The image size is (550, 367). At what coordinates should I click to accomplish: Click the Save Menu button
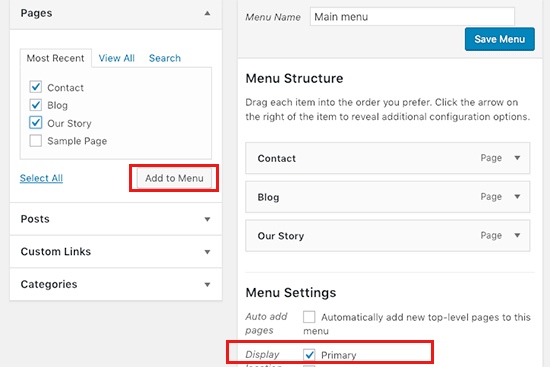(499, 39)
